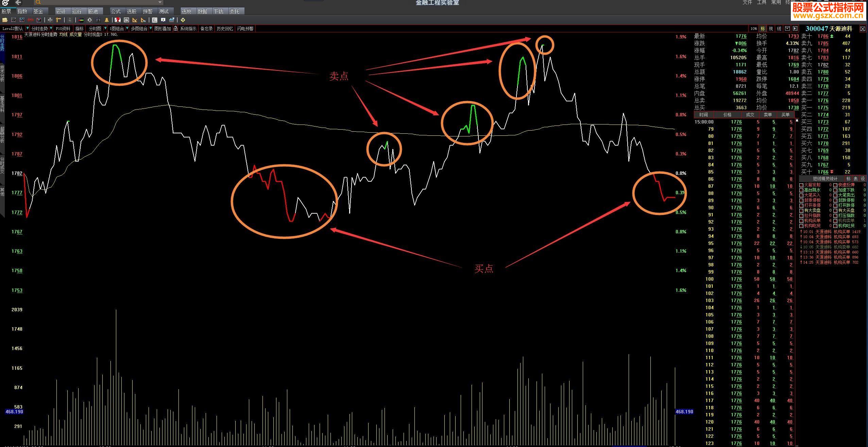
Task: Click the F10资料 button
Action: 63,29
